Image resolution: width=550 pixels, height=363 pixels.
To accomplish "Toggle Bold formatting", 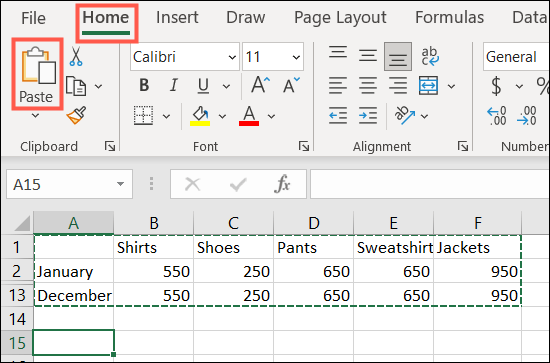I will point(144,85).
